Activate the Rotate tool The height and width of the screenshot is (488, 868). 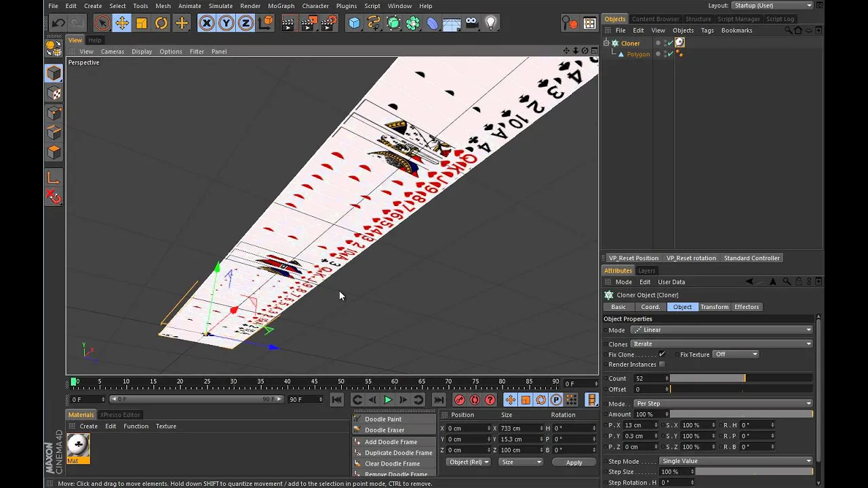coord(161,23)
